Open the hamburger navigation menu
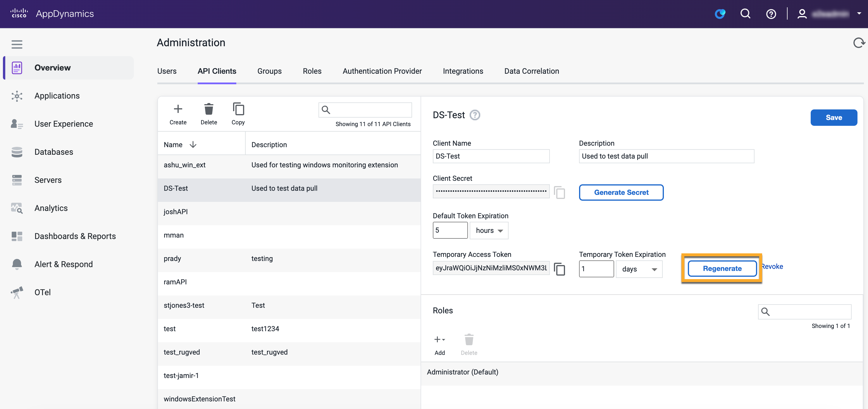868x409 pixels. tap(17, 44)
